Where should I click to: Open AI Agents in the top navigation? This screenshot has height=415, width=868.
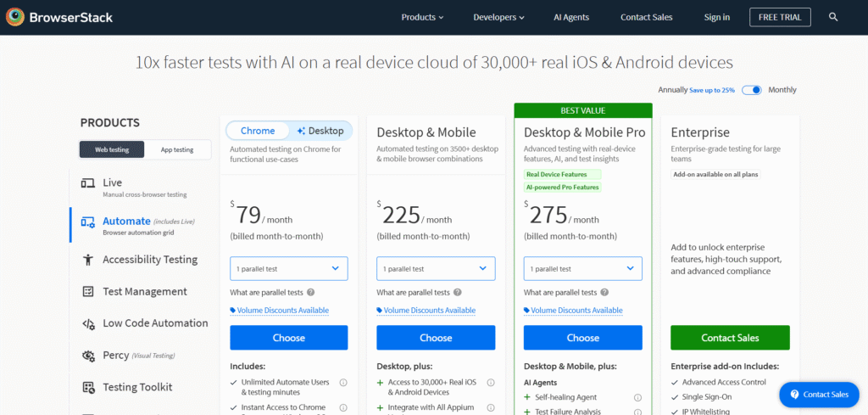point(571,17)
